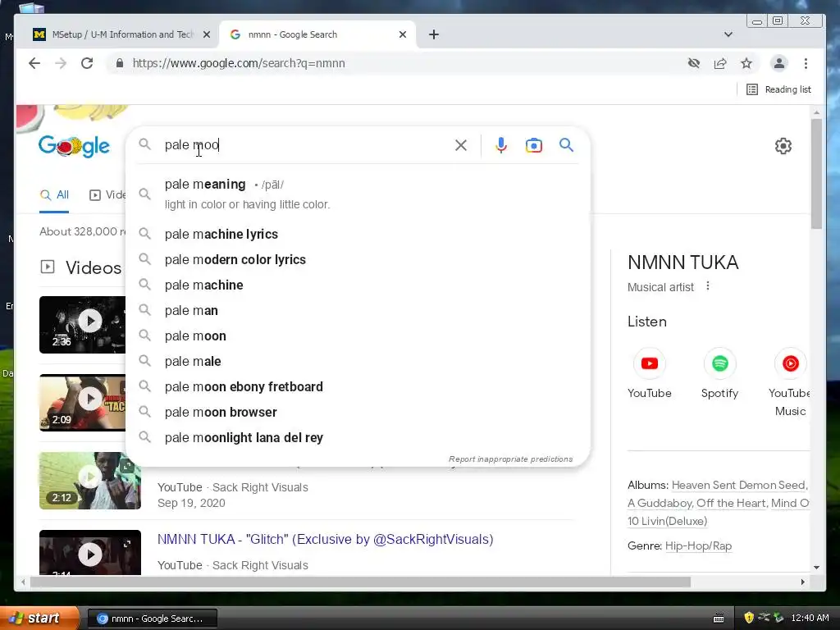This screenshot has height=630, width=840.
Task: Play the Glitch video thumbnail
Action: coord(90,552)
